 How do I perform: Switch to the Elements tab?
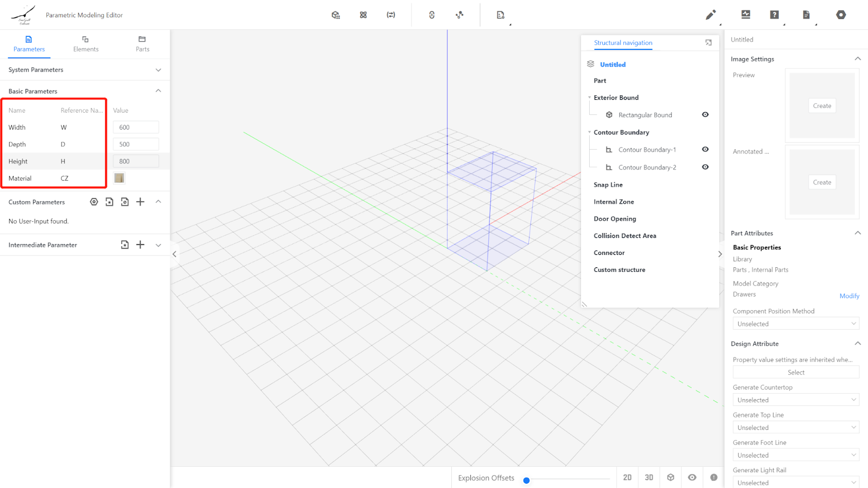point(86,43)
